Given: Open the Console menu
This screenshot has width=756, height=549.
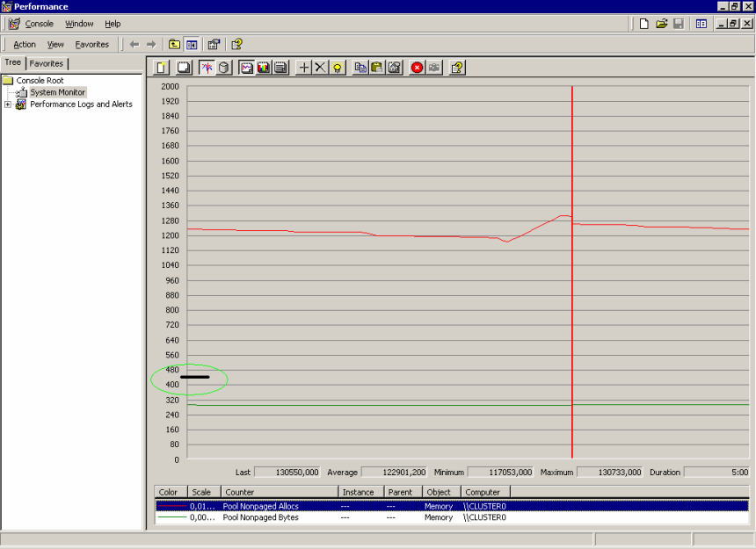Looking at the screenshot, I should coord(39,24).
